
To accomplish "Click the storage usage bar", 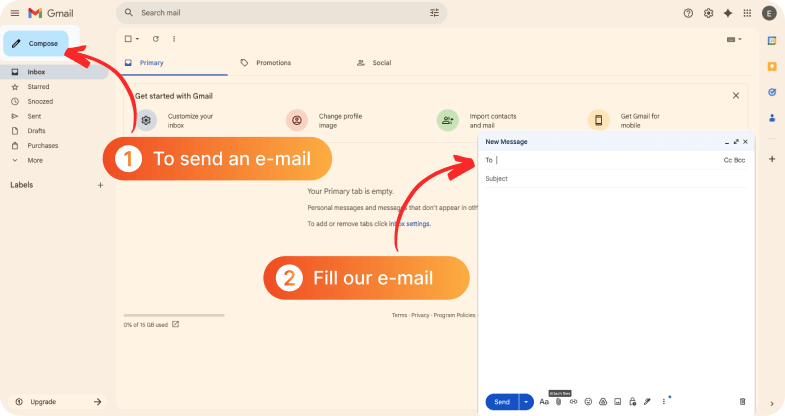I will point(174,315).
